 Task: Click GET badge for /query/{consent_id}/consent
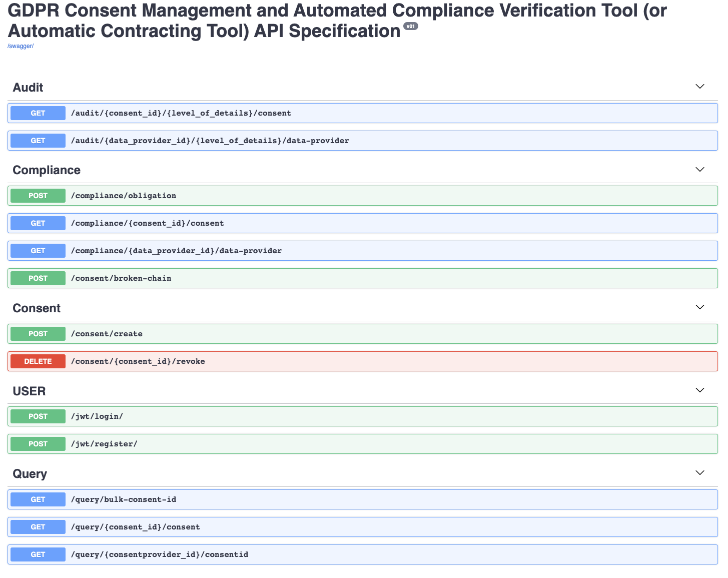pyautogui.click(x=38, y=527)
